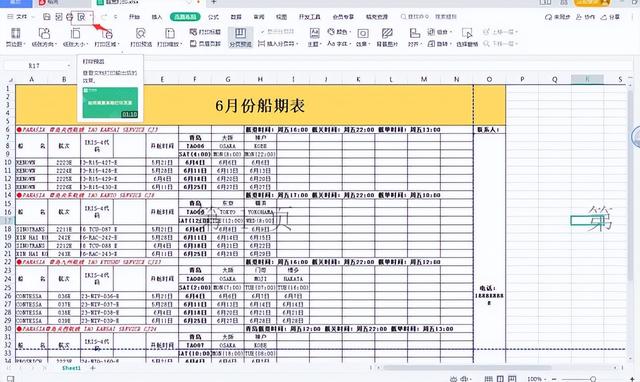Screen dimensions: 640x382
Task: Open Align (对齐) dropdown
Action: (x=415, y=38)
